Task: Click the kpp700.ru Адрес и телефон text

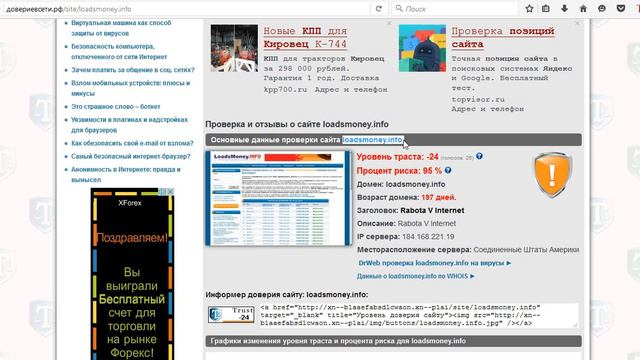Action: [x=325, y=89]
